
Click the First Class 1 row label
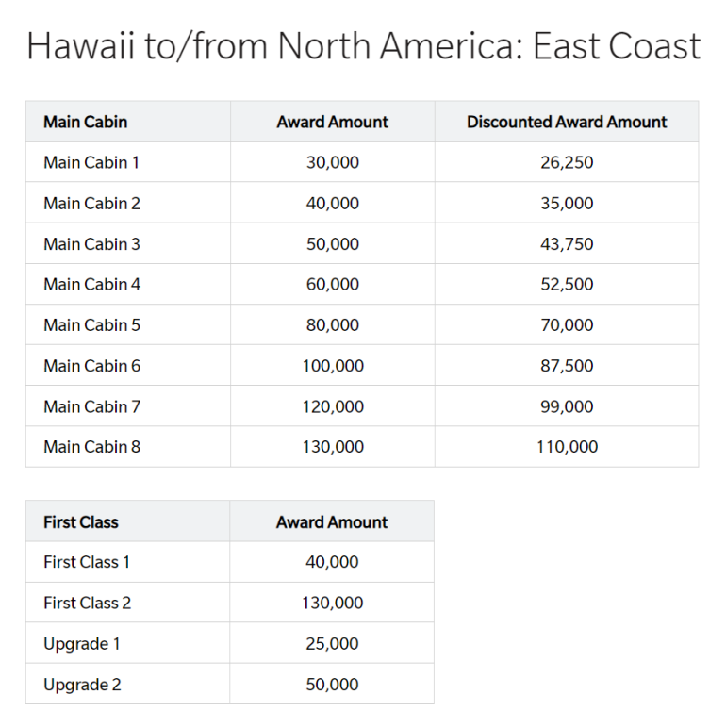coord(87,562)
